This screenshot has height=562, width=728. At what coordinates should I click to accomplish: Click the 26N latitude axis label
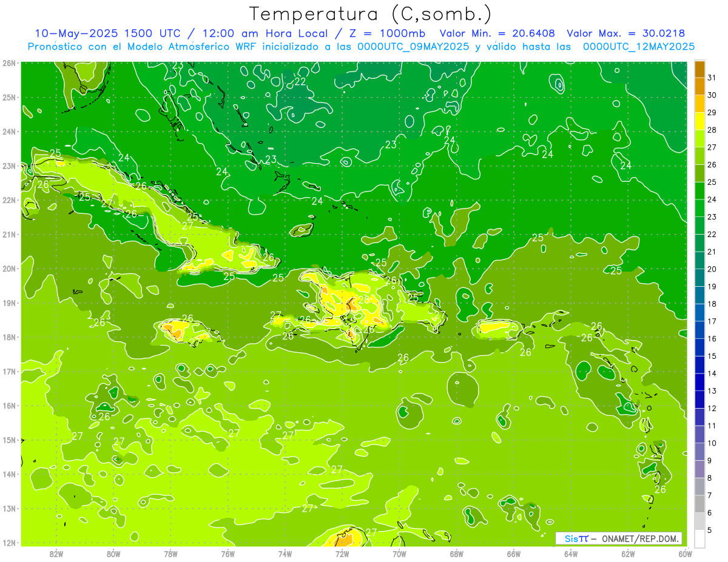point(10,63)
